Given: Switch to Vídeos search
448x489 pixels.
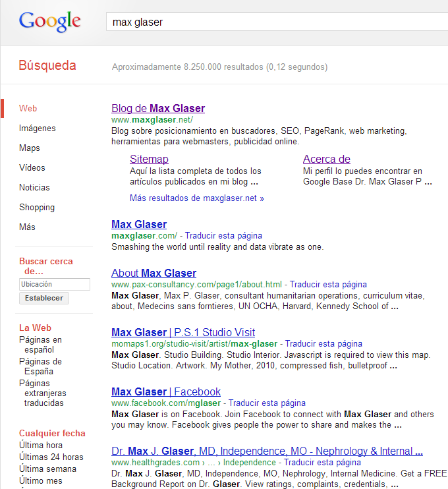Looking at the screenshot, I should (32, 167).
